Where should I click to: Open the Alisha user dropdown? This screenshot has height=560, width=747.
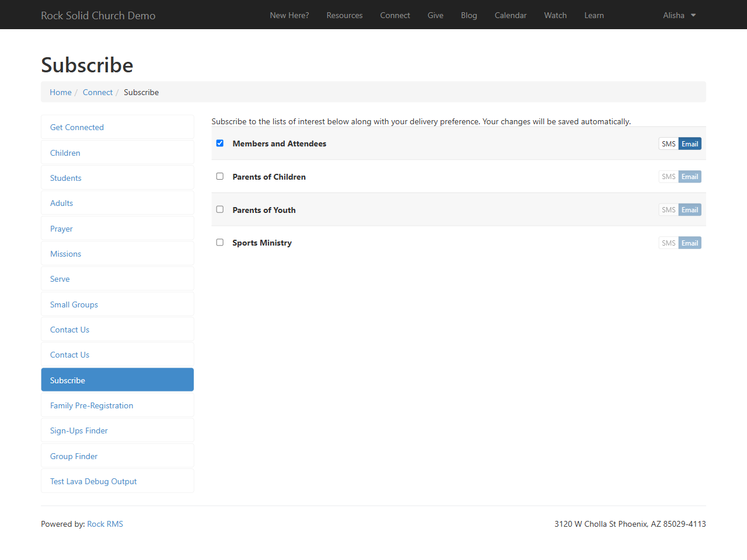pos(679,15)
